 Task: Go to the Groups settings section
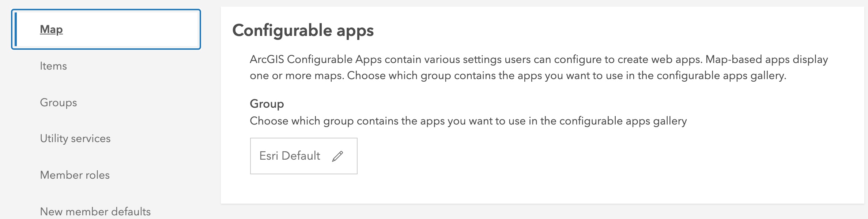[59, 103]
